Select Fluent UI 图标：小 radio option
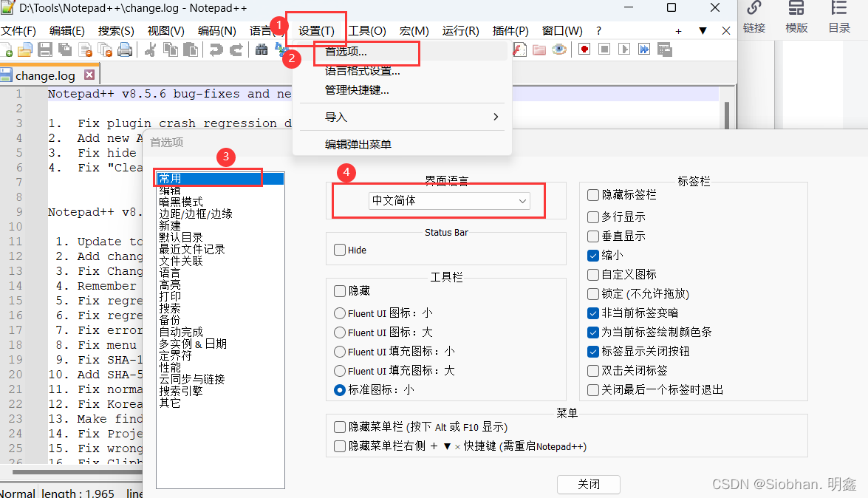The width and height of the screenshot is (868, 498). (340, 313)
